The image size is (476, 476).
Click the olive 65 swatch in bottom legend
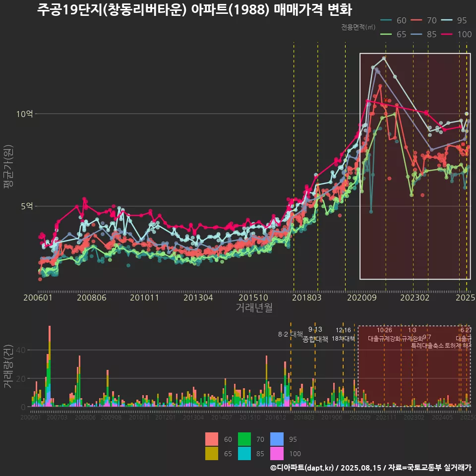click(212, 453)
